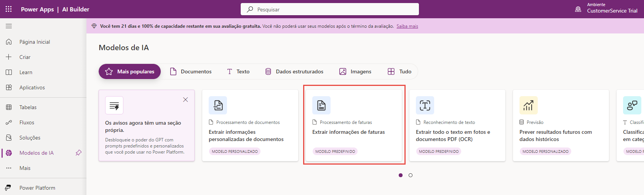Unpin Modelos de IA using pin icon
This screenshot has width=644, height=195.
[78, 153]
